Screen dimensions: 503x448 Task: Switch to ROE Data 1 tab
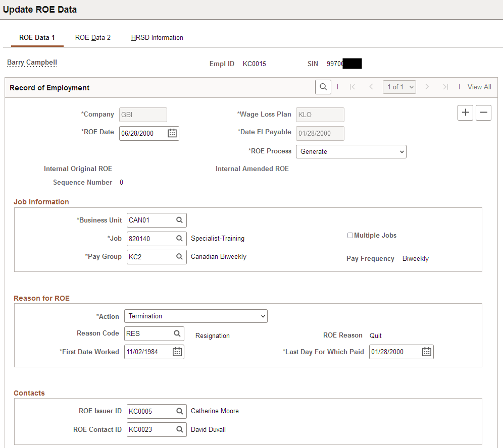tap(37, 37)
